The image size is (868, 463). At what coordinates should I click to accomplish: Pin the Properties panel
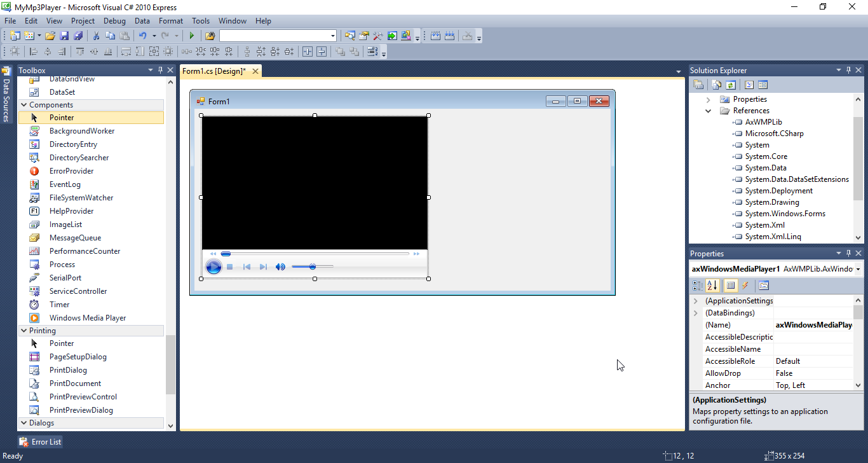pyautogui.click(x=848, y=253)
